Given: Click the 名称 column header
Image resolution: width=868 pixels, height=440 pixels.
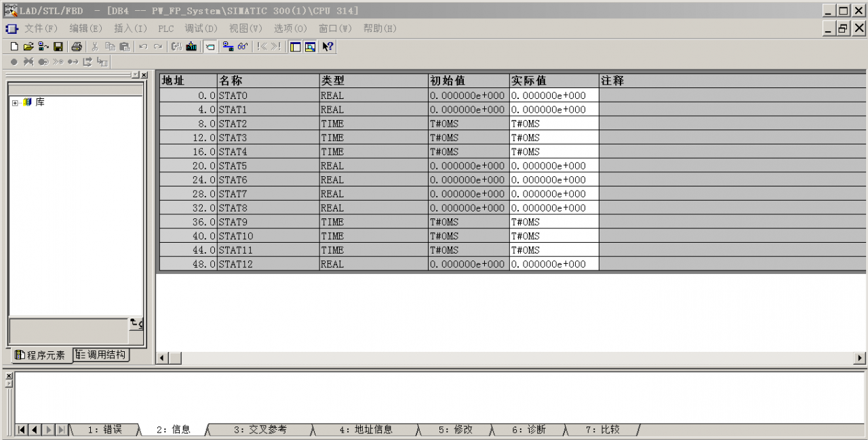Looking at the screenshot, I should click(269, 81).
